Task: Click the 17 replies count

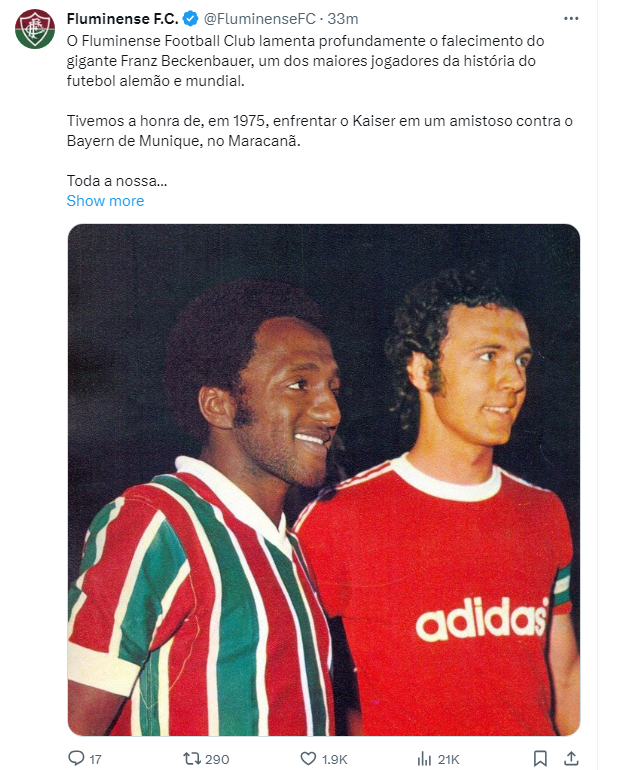Action: pos(95,759)
